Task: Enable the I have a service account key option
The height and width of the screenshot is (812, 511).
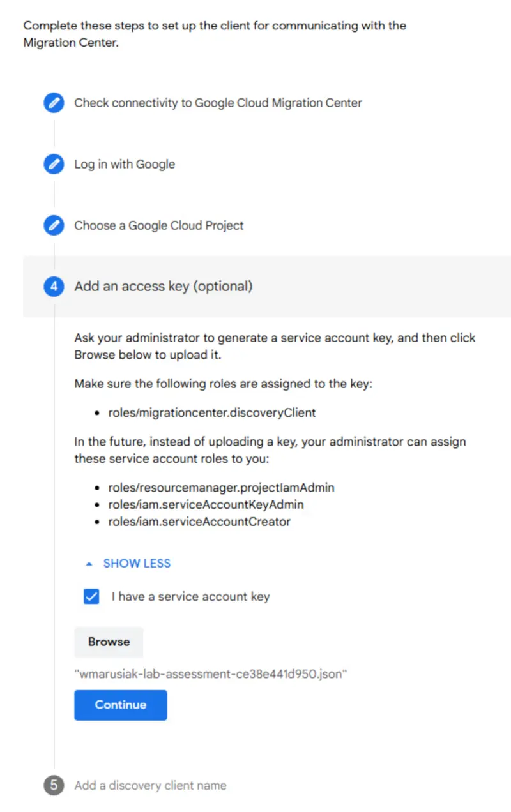Action: 91,596
